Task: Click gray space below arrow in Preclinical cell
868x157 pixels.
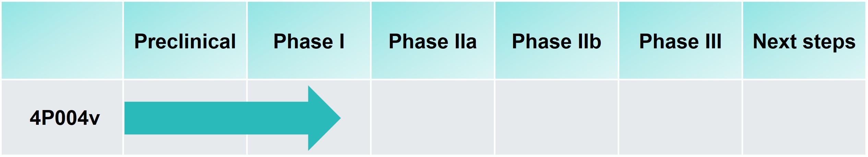Action: [x=185, y=145]
